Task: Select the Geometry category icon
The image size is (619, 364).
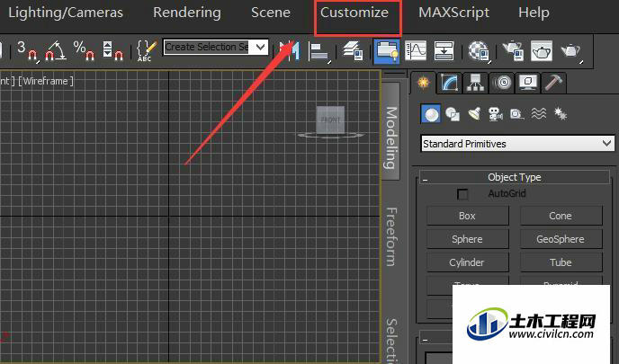Action: pos(431,114)
